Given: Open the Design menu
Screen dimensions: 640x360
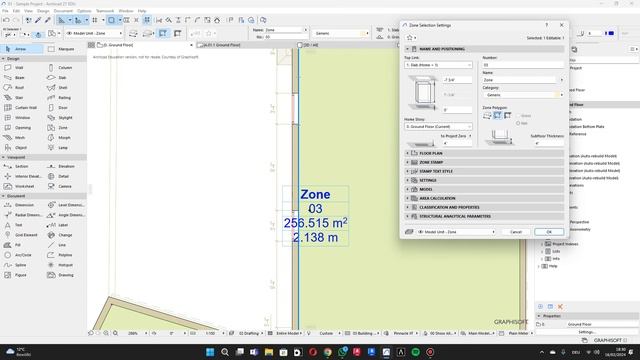Looking at the screenshot, I should pyautogui.click(x=43, y=11).
